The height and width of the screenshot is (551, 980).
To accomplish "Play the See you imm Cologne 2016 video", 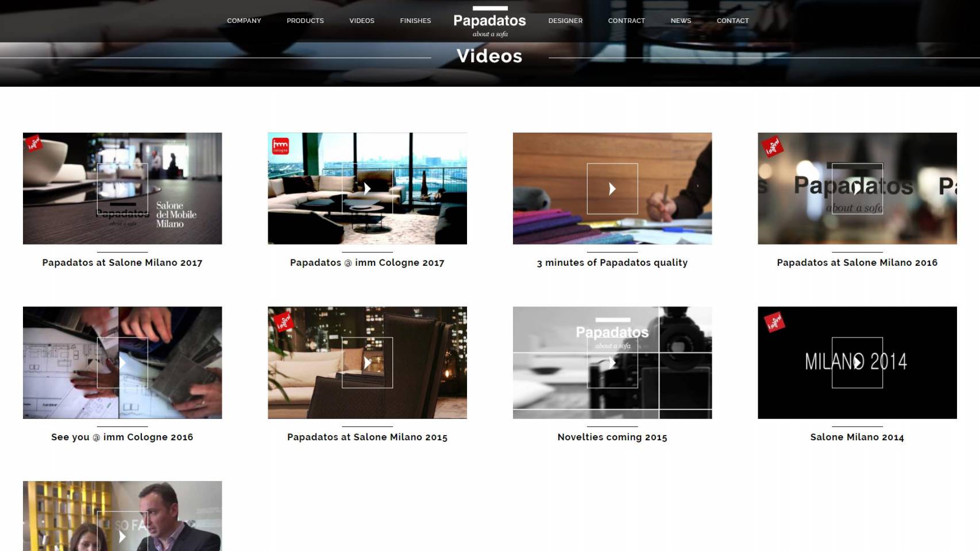I will click(x=122, y=363).
